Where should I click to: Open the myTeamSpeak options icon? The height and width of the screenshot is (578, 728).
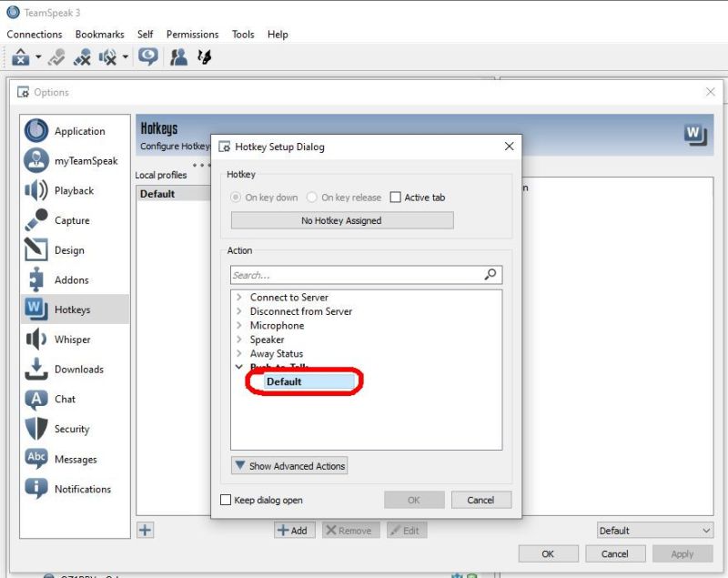pos(36,160)
